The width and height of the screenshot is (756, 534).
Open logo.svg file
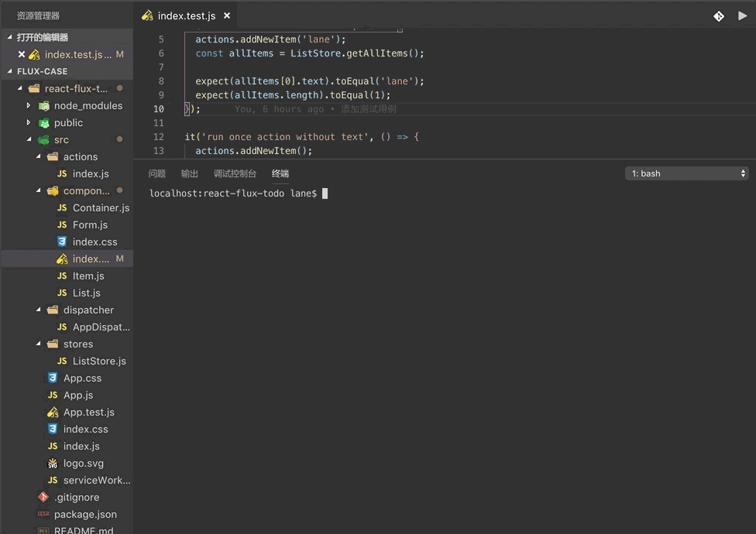coord(84,464)
